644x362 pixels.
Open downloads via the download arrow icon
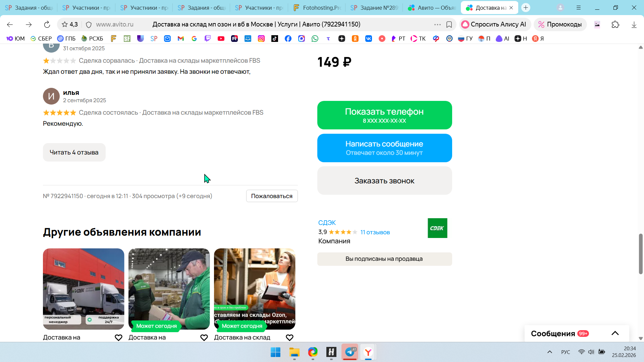(634, 24)
